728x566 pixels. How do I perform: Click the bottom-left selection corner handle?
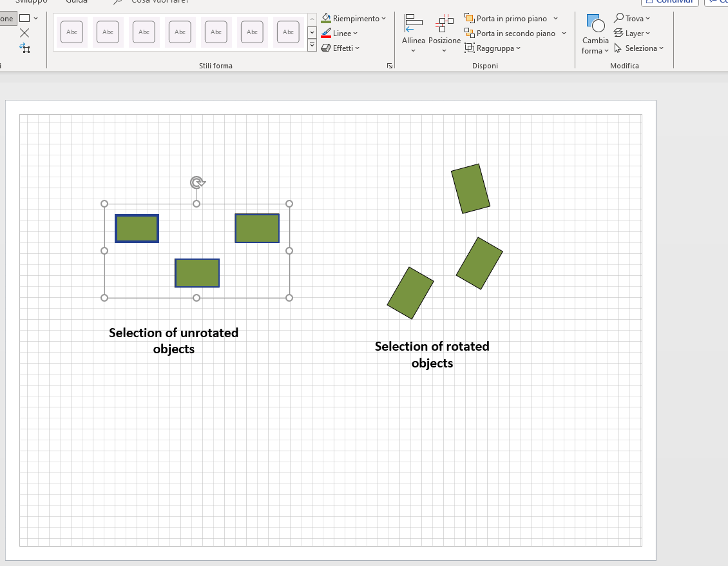[104, 298]
